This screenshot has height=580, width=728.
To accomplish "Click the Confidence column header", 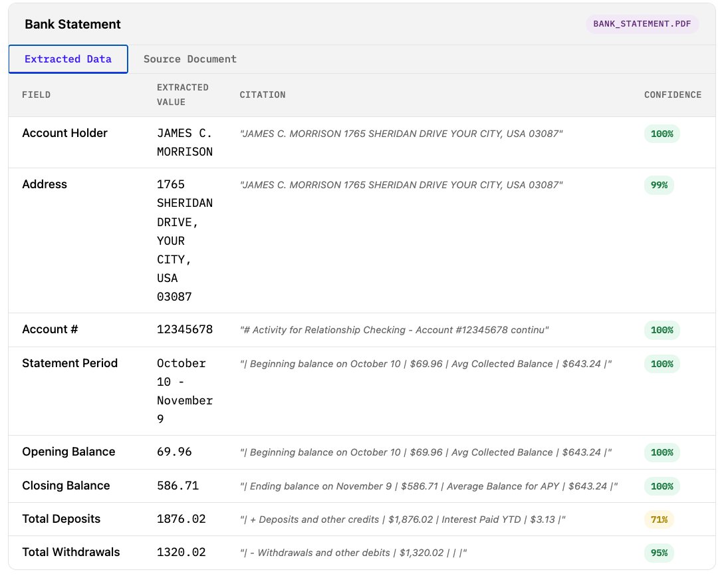I will click(672, 95).
